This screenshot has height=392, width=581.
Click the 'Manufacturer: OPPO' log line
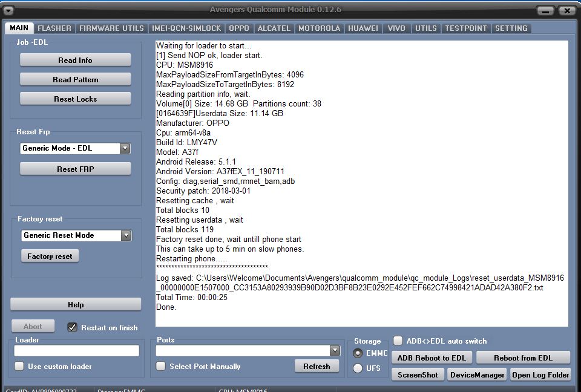point(192,123)
